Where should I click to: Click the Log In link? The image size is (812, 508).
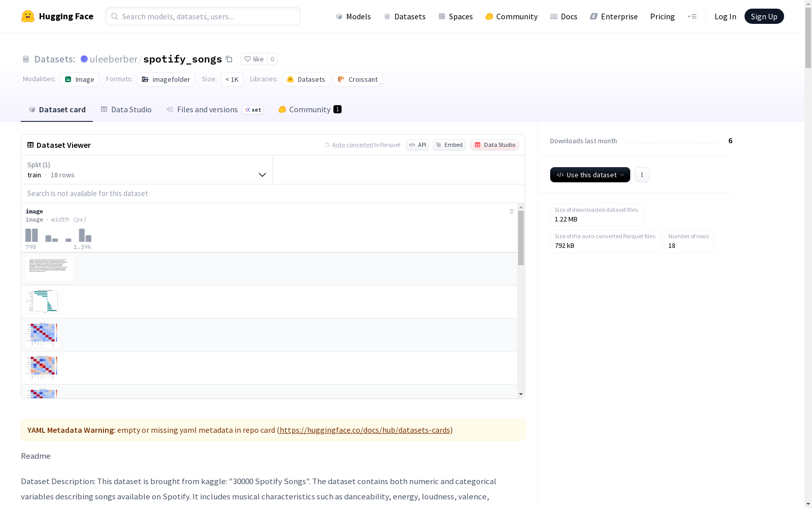(x=725, y=16)
